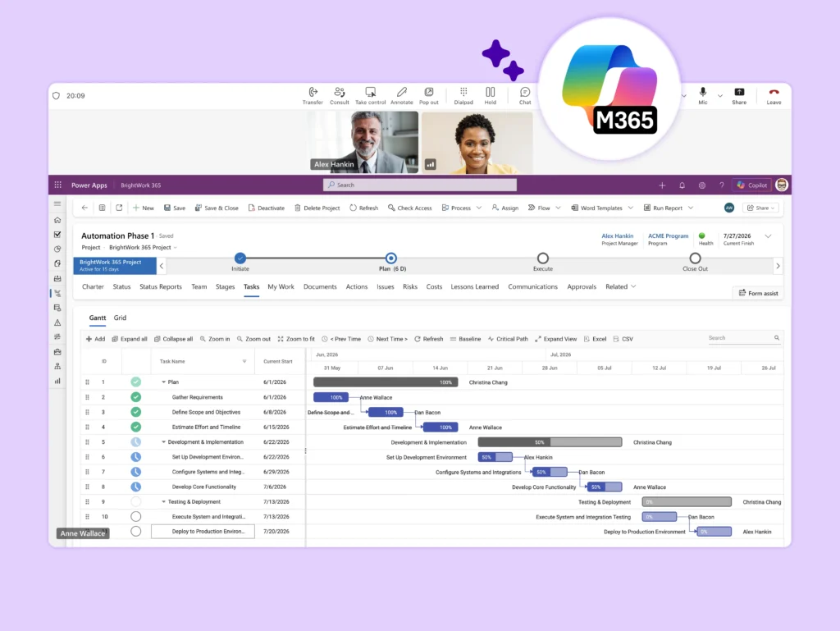Open the ACME Program link
The image size is (840, 631).
tap(668, 235)
